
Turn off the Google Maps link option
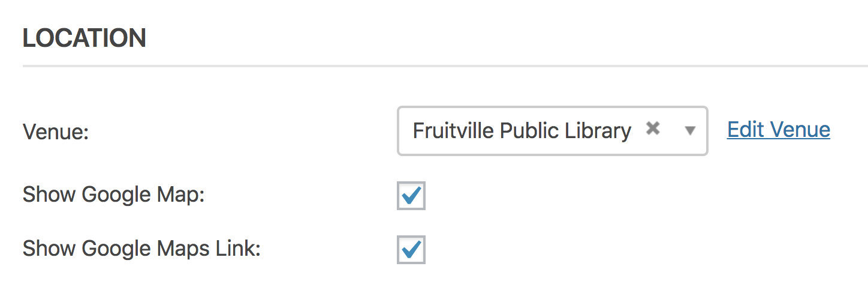coord(411,249)
